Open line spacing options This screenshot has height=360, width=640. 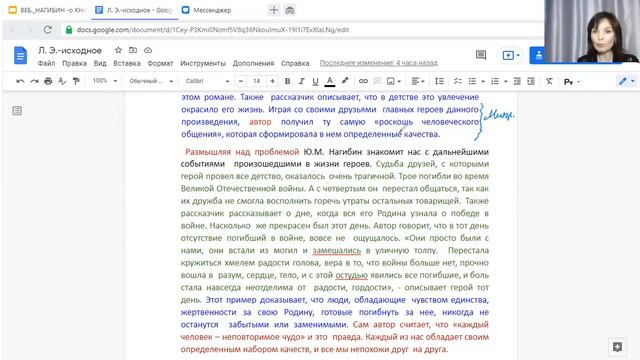439,81
